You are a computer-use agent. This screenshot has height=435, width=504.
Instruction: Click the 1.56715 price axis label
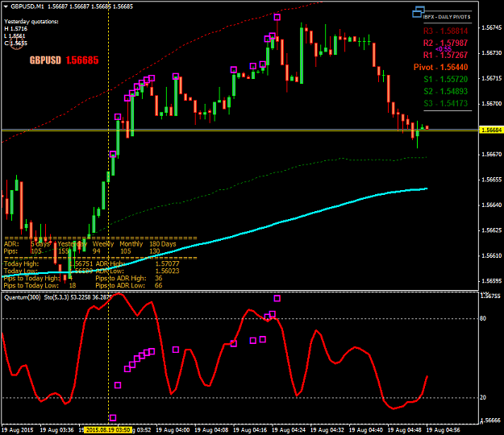pos(491,78)
